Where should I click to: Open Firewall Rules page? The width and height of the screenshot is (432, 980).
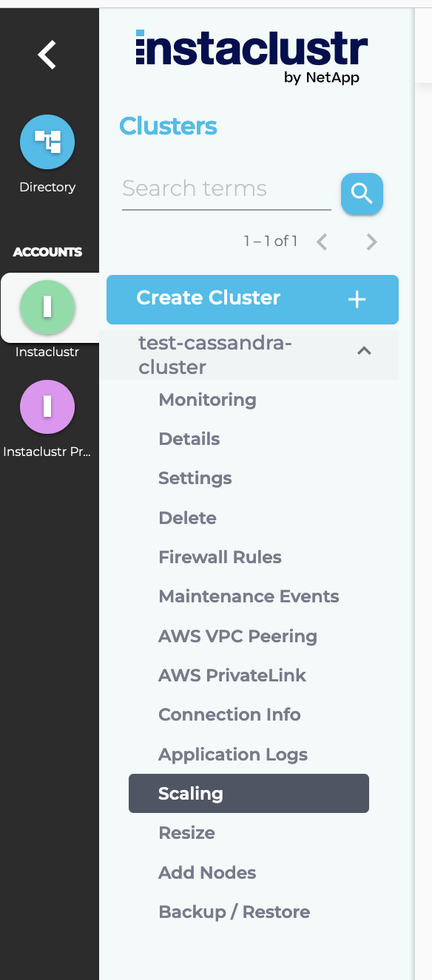coord(220,557)
